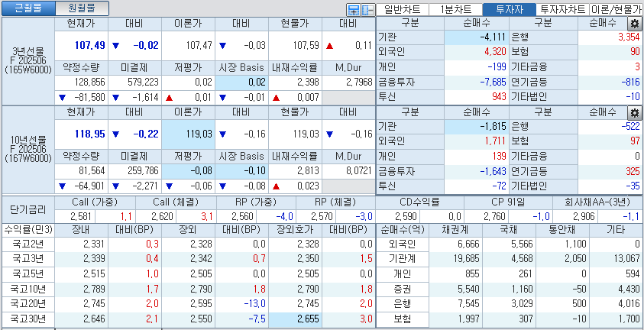
Task: Click 외국인 채권계 value 6,666
Action: (x=468, y=244)
